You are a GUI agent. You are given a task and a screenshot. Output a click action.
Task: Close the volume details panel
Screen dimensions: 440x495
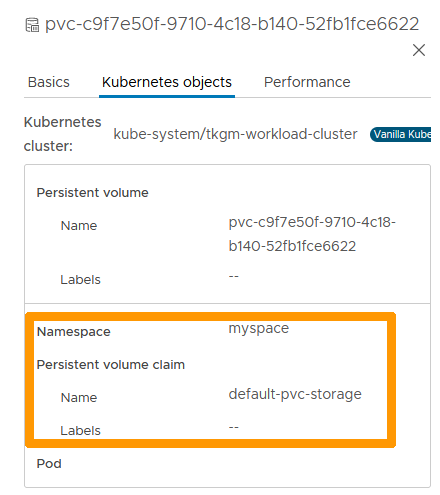(419, 50)
